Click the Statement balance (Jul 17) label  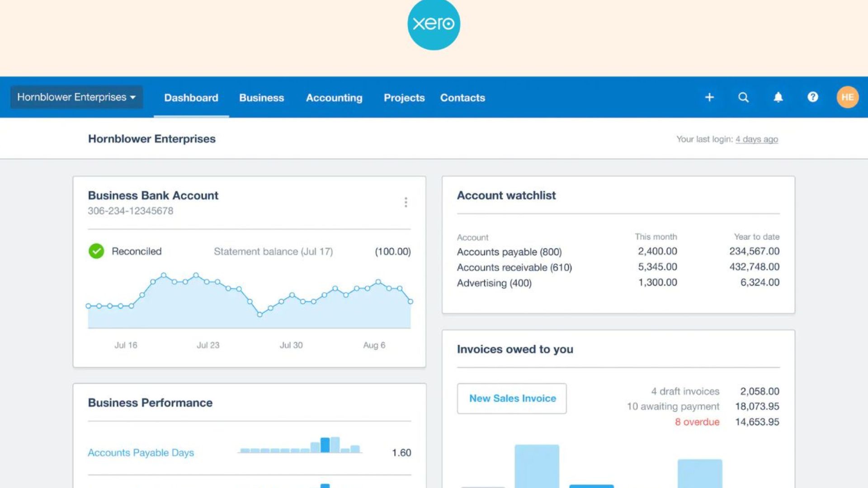click(273, 251)
